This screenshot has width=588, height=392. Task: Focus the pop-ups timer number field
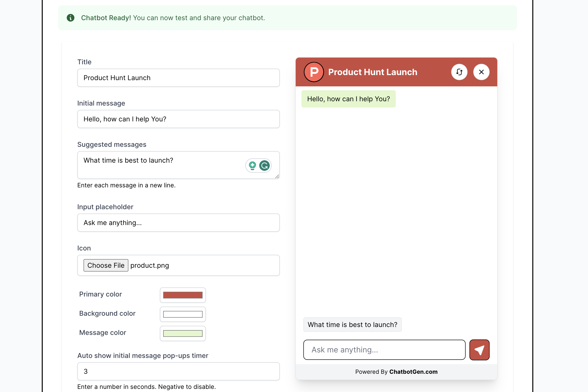click(178, 371)
